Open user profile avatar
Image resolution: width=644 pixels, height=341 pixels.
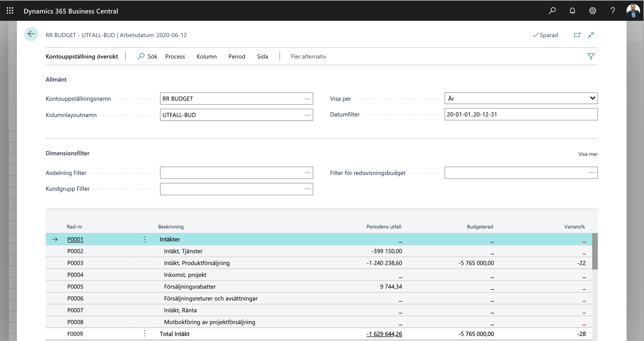point(633,11)
